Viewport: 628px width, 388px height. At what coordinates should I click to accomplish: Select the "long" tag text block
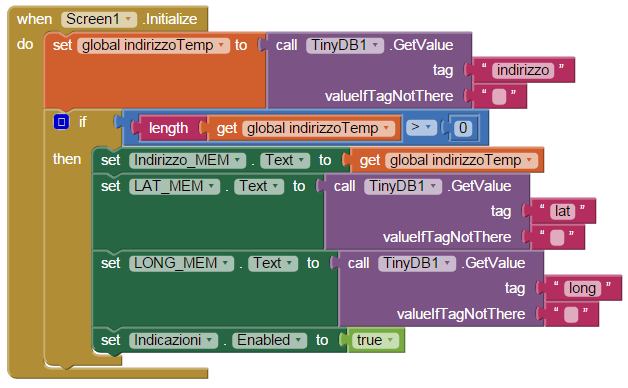(x=583, y=288)
